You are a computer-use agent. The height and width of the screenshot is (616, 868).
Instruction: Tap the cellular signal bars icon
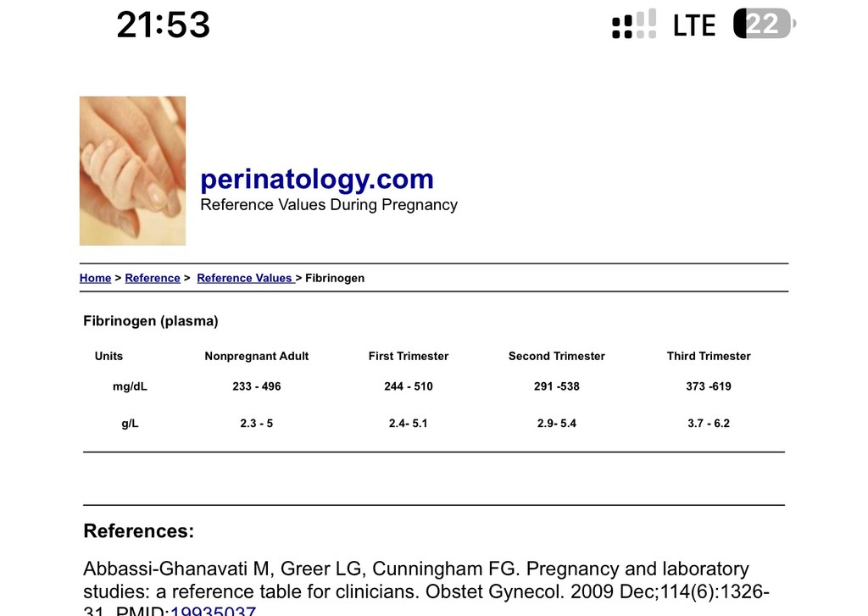tap(634, 24)
